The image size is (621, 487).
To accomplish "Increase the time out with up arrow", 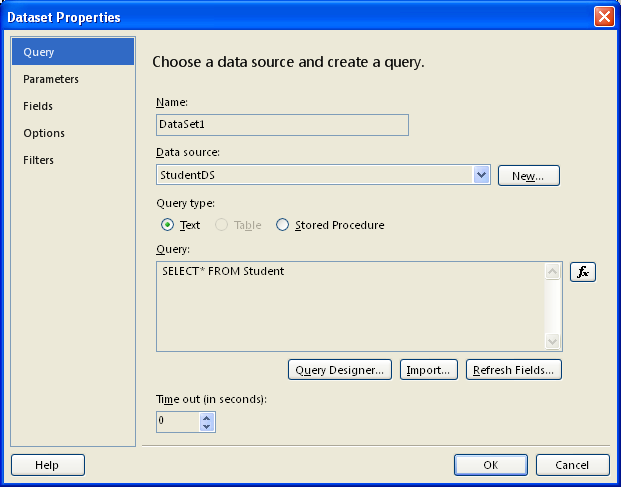I will click(x=206, y=417).
